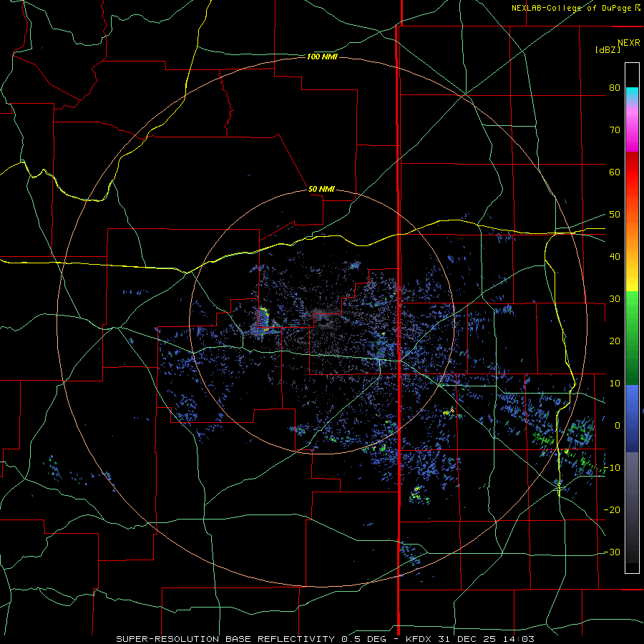The height and width of the screenshot is (644, 644).
Task: Click the 80 value on the dBZ scale
Action: [x=615, y=88]
